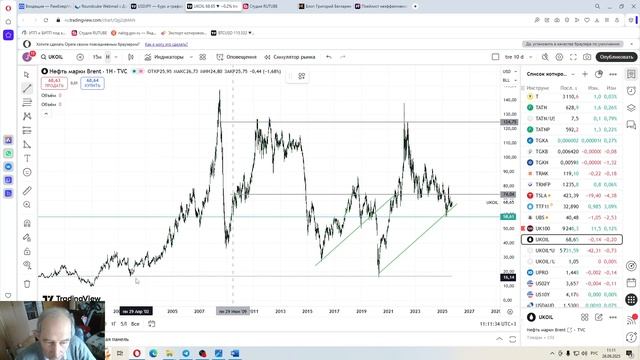Image resolution: width=640 pixels, height=360 pixels.
Task: Open the emoji icons tool
Action: 27,172
